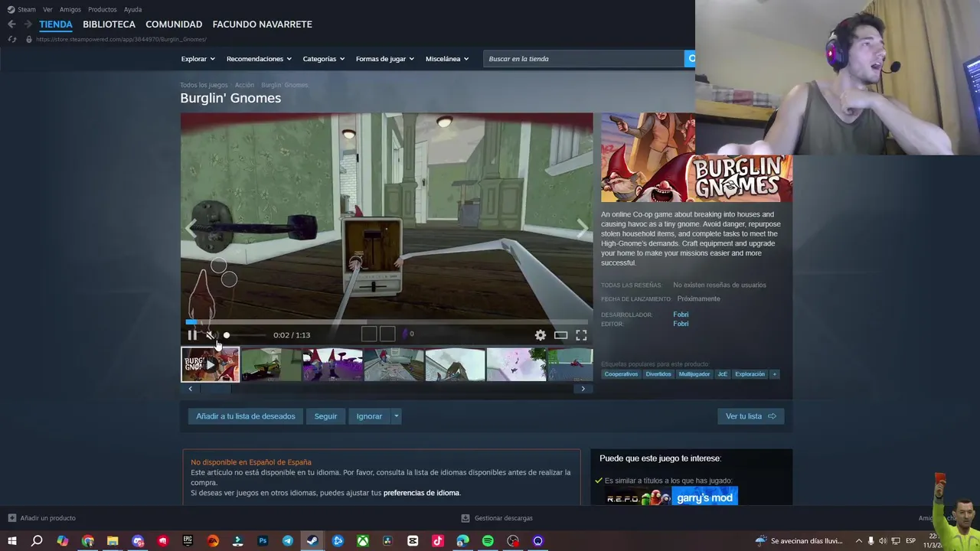Open the Ignorar options dropdown arrow
The image size is (980, 551).
[396, 416]
